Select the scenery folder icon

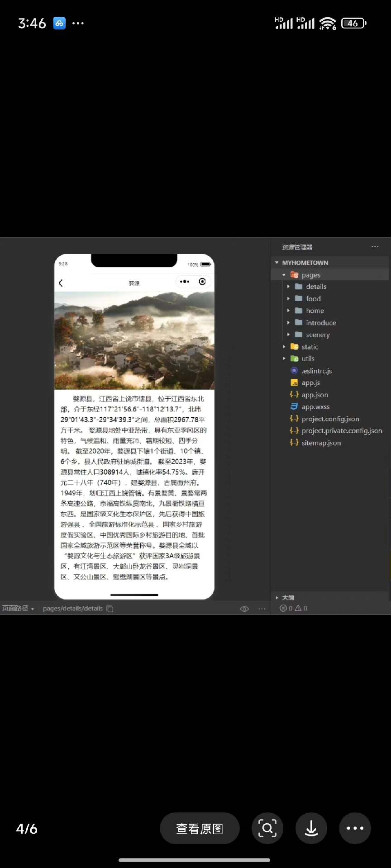click(299, 335)
